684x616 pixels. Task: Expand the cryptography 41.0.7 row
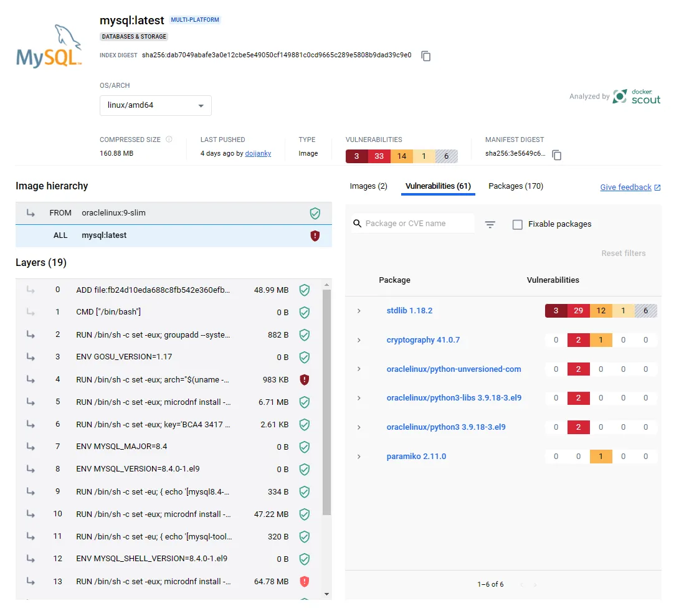359,340
